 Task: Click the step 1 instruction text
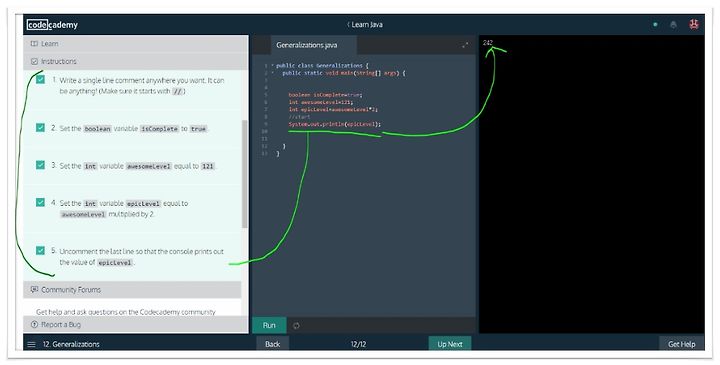click(142, 86)
